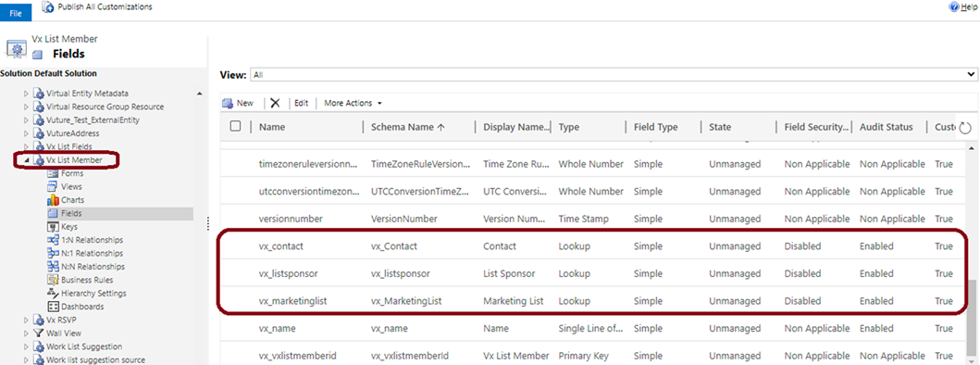Click Publish All Customizations text
The width and height of the screenshot is (980, 365).
105,6
